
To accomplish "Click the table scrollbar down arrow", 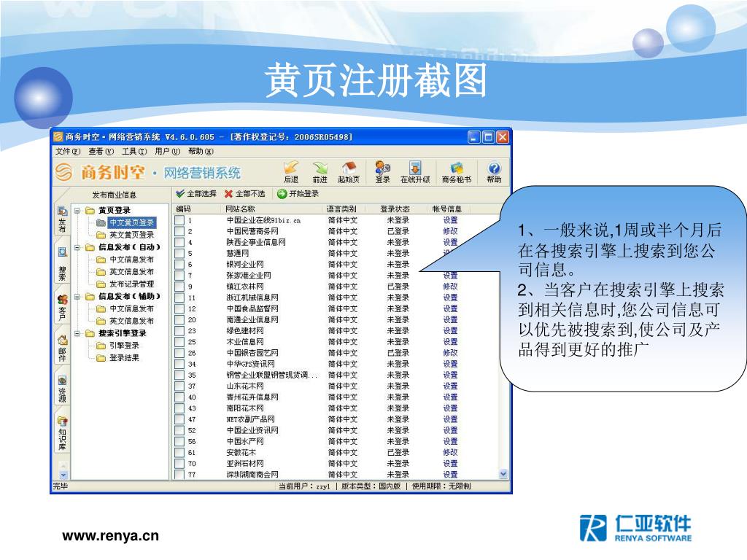I will pyautogui.click(x=503, y=474).
